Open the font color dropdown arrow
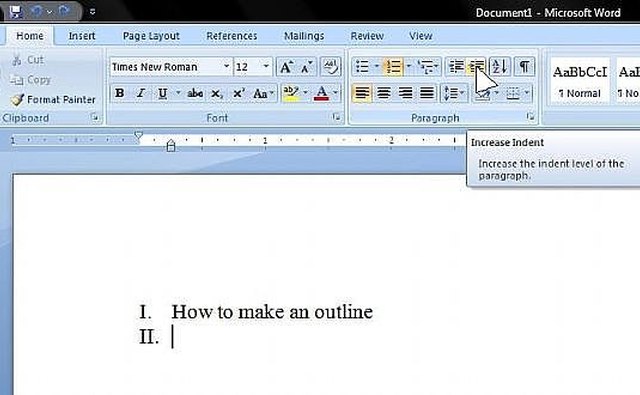640x395 pixels. [x=336, y=93]
